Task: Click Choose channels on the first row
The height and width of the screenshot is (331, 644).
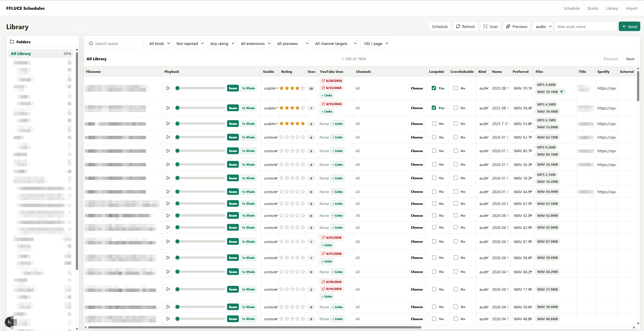Action: point(416,88)
